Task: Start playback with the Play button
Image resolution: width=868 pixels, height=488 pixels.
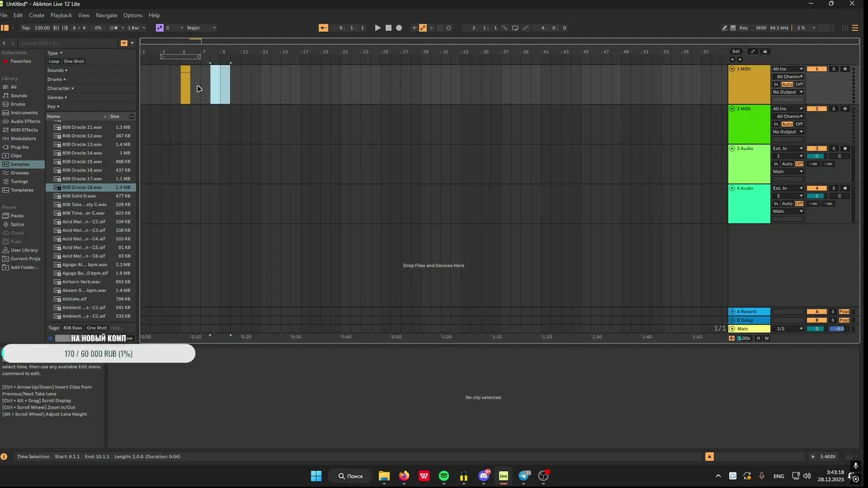Action: point(378,28)
